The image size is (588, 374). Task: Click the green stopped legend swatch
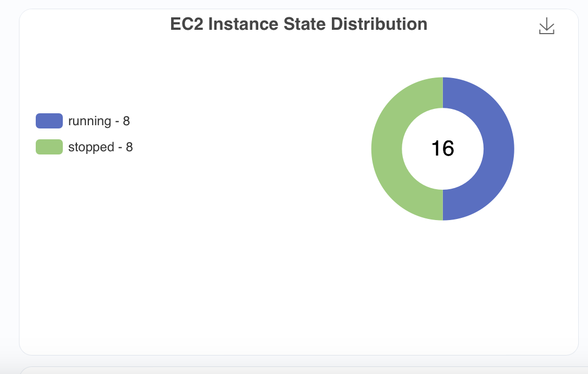pyautogui.click(x=49, y=147)
